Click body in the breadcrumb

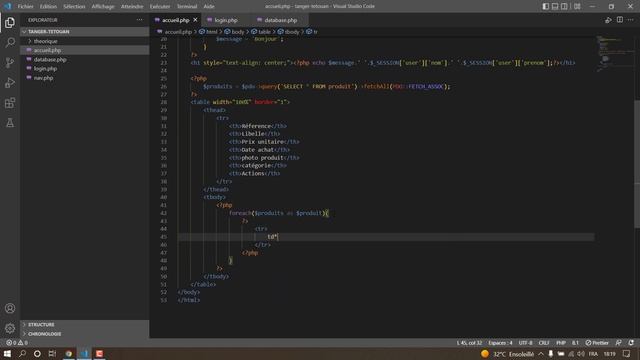click(238, 31)
